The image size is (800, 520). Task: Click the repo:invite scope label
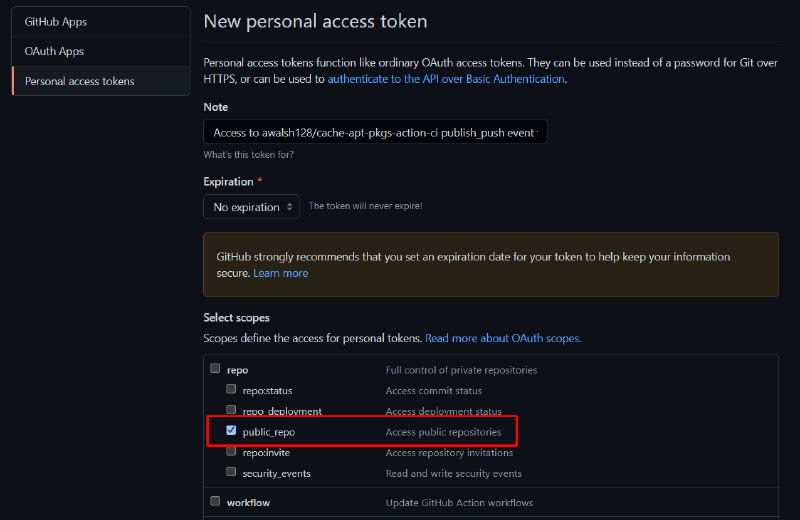266,453
